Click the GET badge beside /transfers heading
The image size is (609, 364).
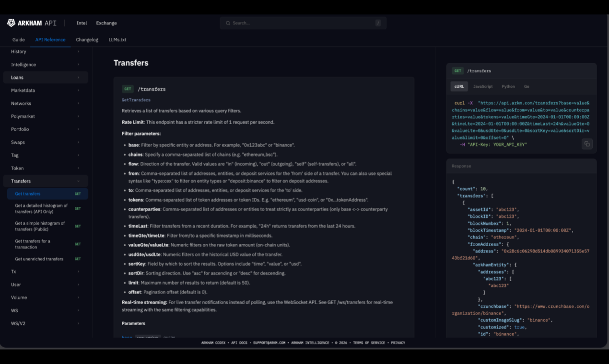click(128, 89)
